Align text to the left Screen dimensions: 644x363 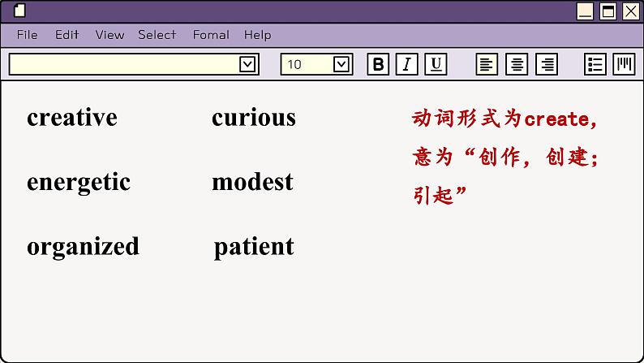pyautogui.click(x=487, y=65)
